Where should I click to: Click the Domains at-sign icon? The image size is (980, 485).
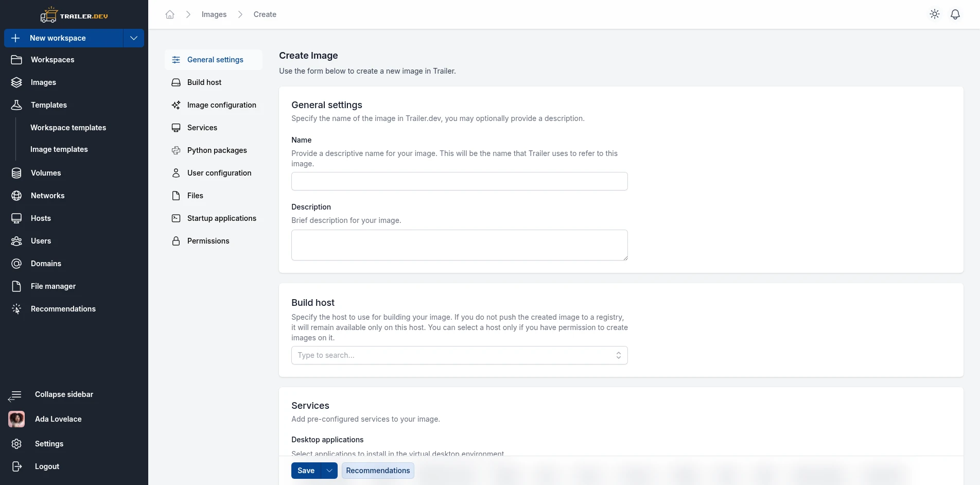pos(16,264)
